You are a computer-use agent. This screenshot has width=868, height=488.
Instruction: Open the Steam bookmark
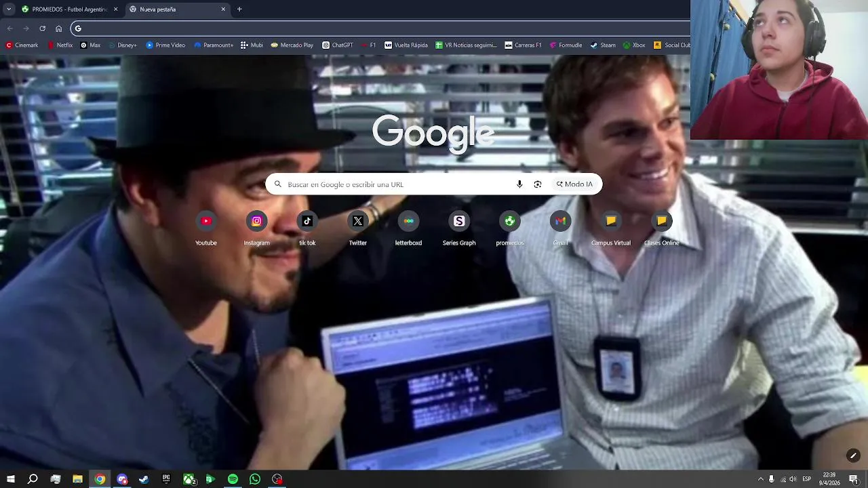pyautogui.click(x=603, y=45)
